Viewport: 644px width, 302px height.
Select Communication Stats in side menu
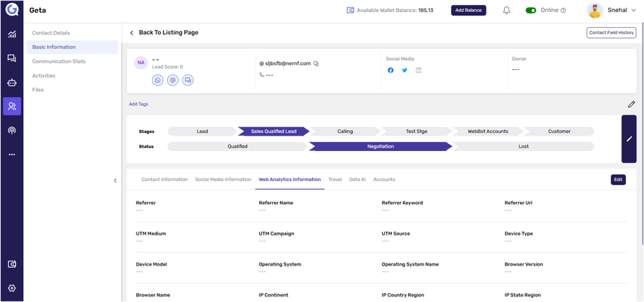(59, 62)
